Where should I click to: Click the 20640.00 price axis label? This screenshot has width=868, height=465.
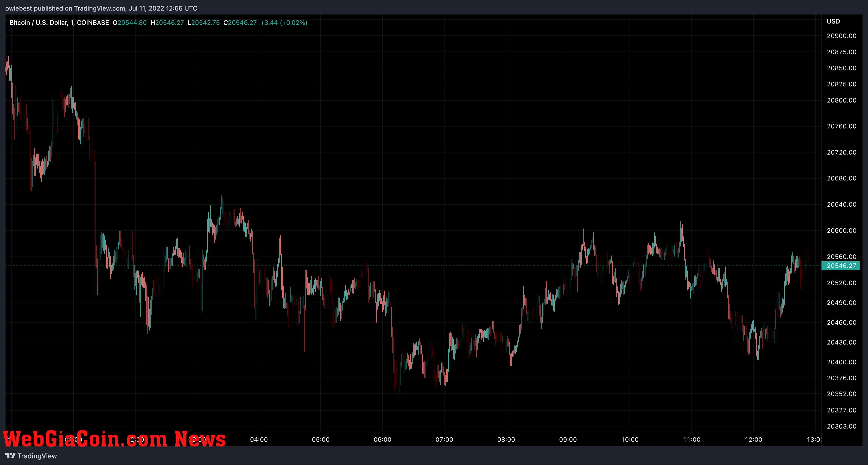click(x=841, y=204)
